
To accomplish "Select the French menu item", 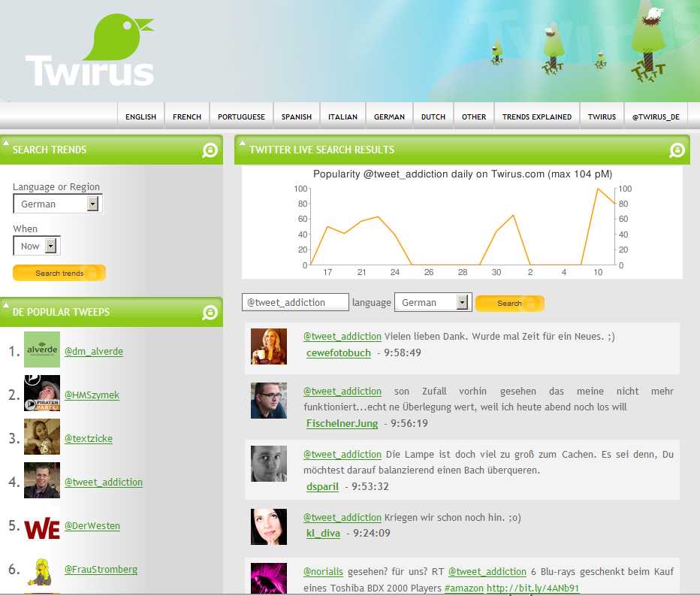I will [x=186, y=116].
